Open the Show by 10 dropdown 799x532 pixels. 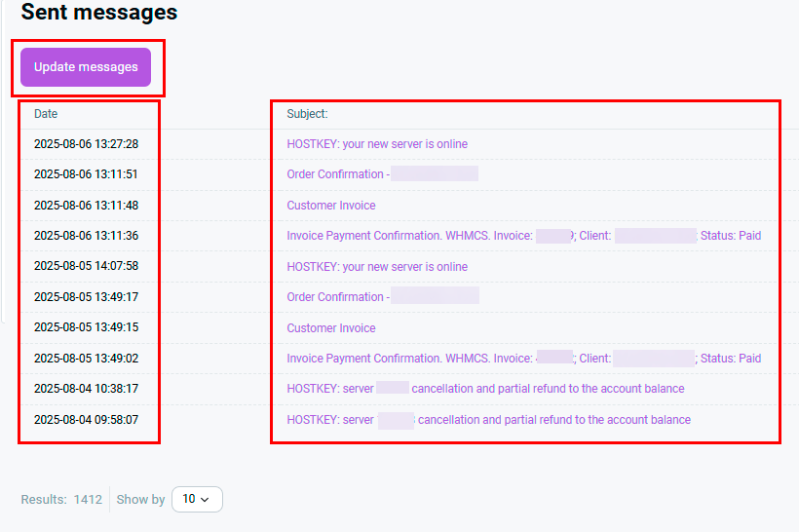pos(197,499)
